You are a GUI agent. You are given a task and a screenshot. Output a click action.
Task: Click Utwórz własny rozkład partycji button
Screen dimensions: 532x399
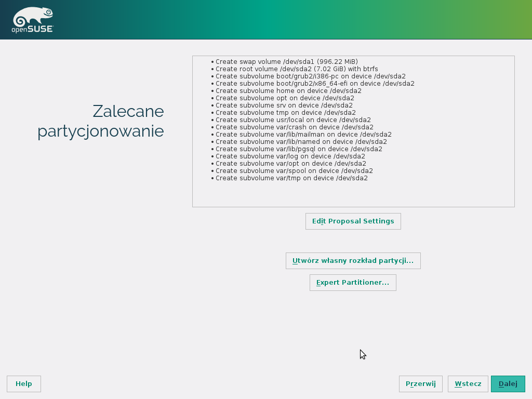pos(353,261)
